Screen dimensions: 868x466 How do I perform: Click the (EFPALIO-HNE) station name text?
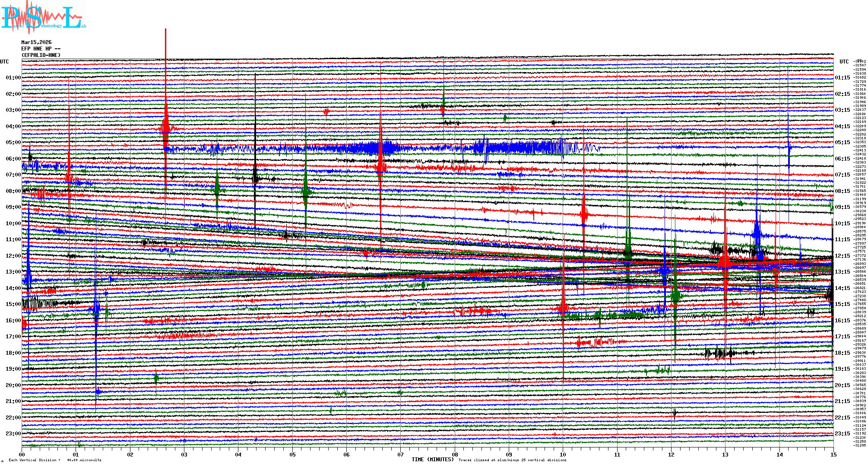point(41,55)
